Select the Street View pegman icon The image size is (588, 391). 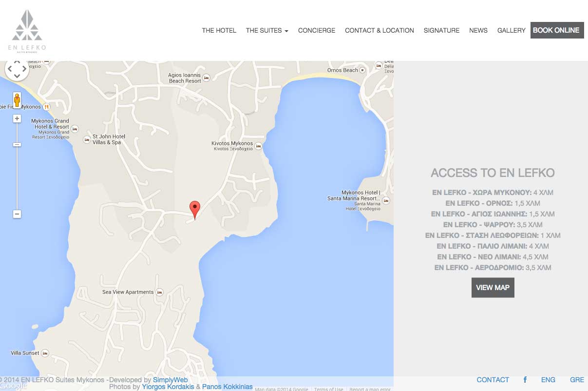17,100
